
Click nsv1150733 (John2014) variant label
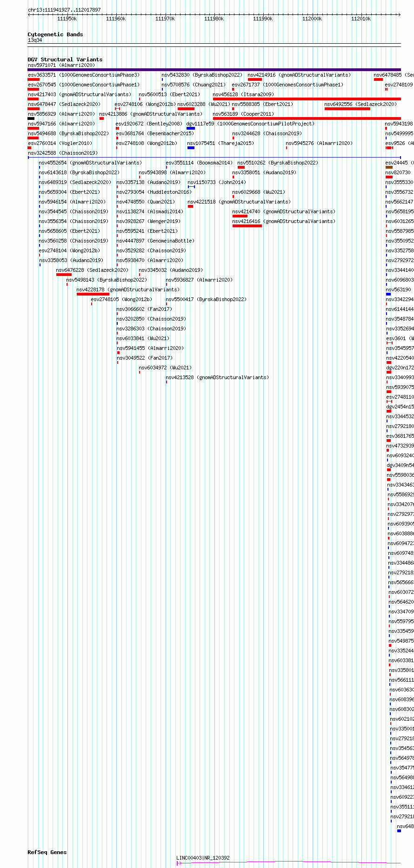[217, 182]
